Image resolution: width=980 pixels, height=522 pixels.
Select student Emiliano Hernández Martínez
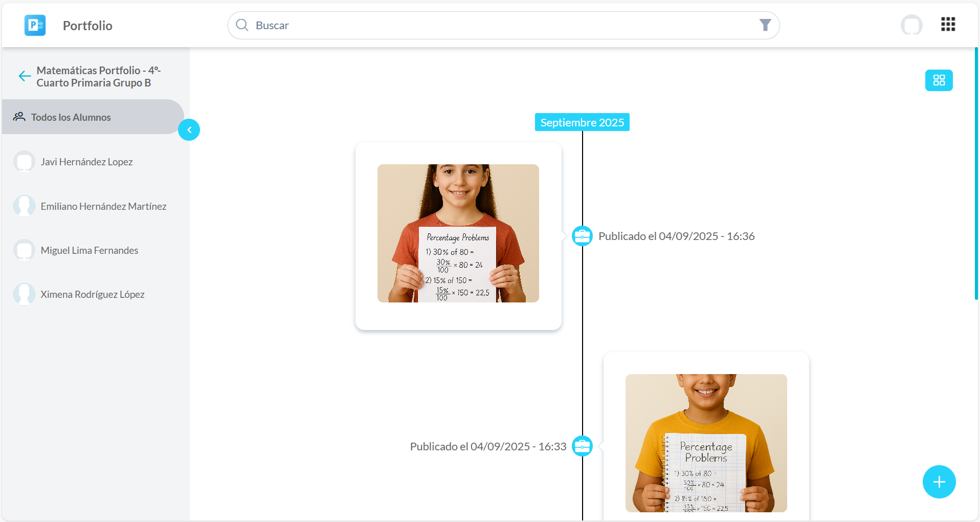(103, 206)
